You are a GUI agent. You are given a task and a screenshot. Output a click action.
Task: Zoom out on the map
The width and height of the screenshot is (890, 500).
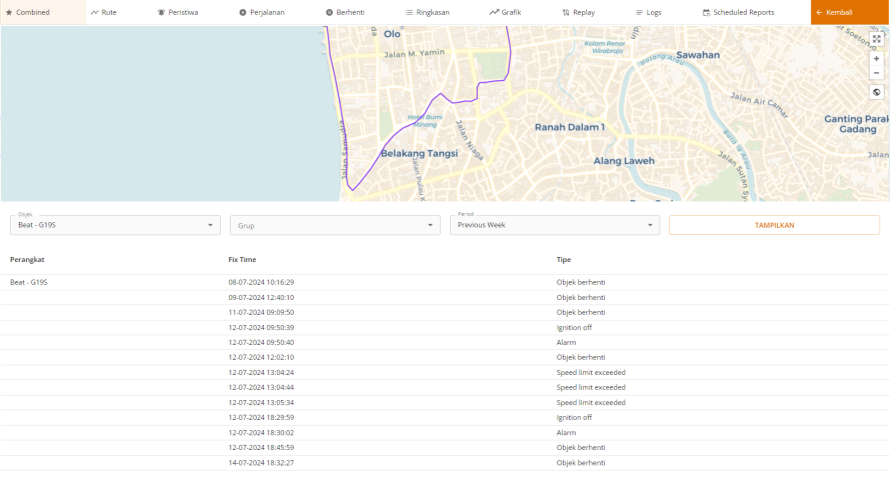[x=876, y=73]
